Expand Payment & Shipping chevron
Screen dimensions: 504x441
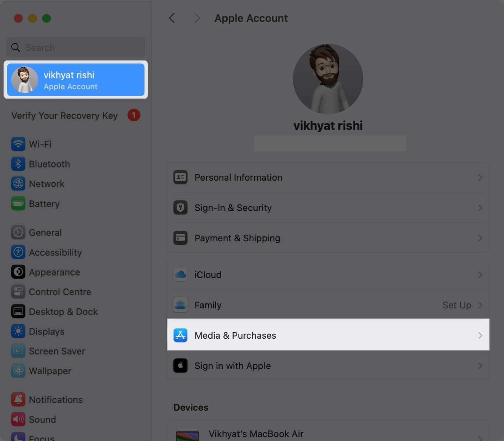(480, 238)
